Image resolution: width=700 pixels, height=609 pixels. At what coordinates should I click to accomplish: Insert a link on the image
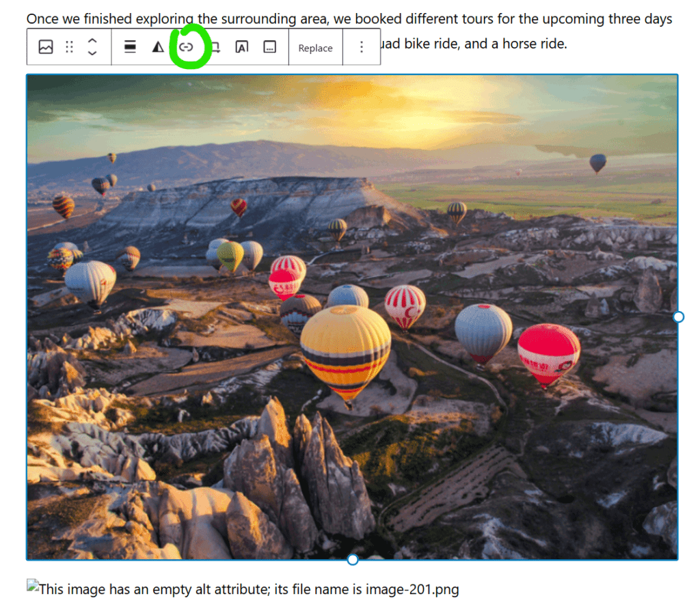click(x=186, y=47)
